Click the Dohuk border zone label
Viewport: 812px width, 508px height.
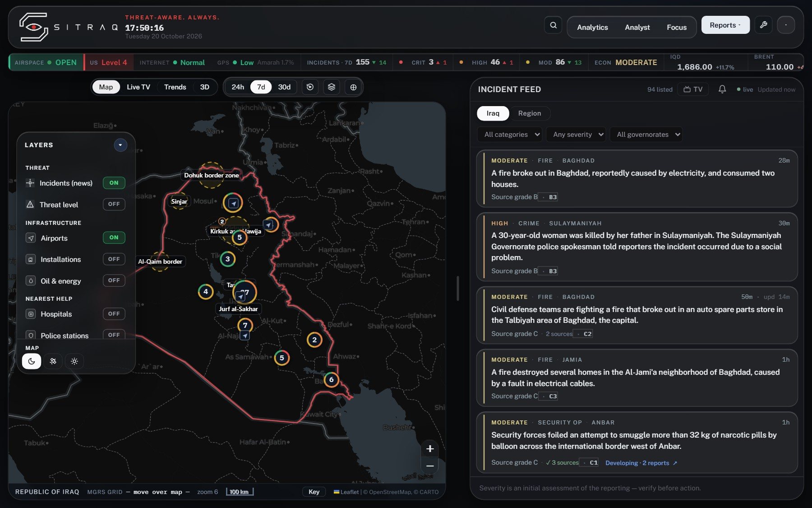[x=212, y=175]
